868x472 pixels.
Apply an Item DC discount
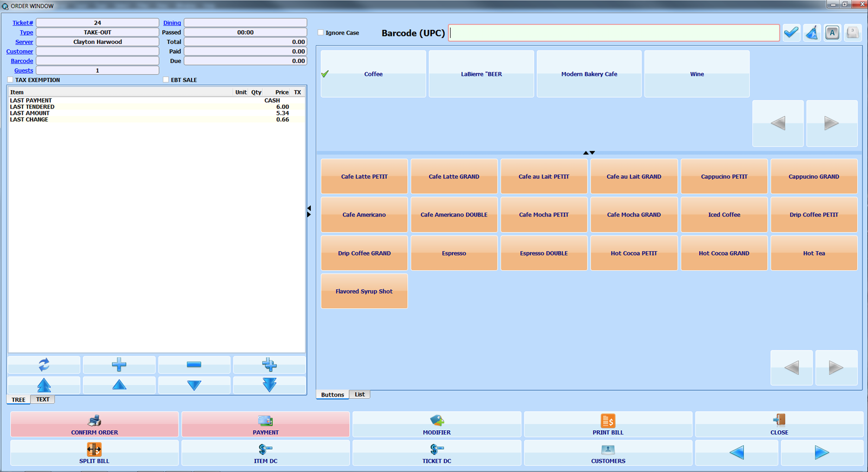click(265, 453)
